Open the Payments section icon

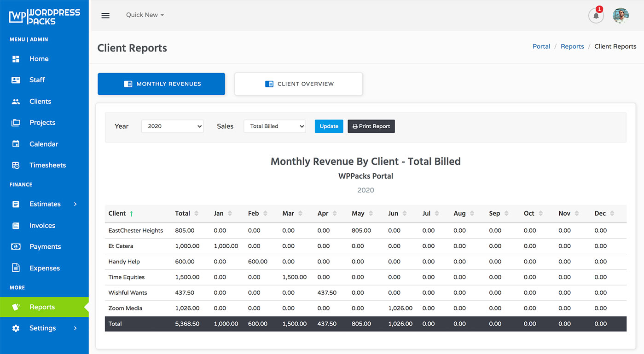[16, 246]
